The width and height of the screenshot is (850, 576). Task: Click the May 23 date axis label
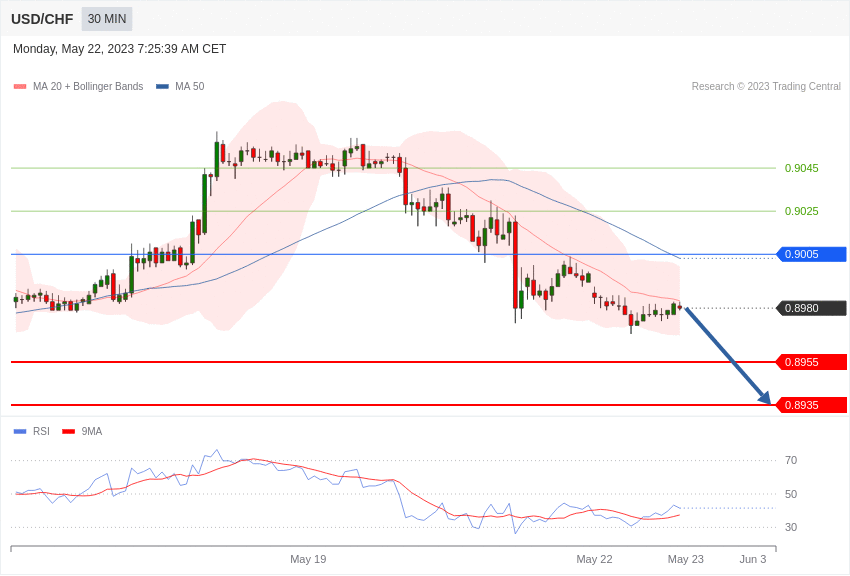coord(686,559)
